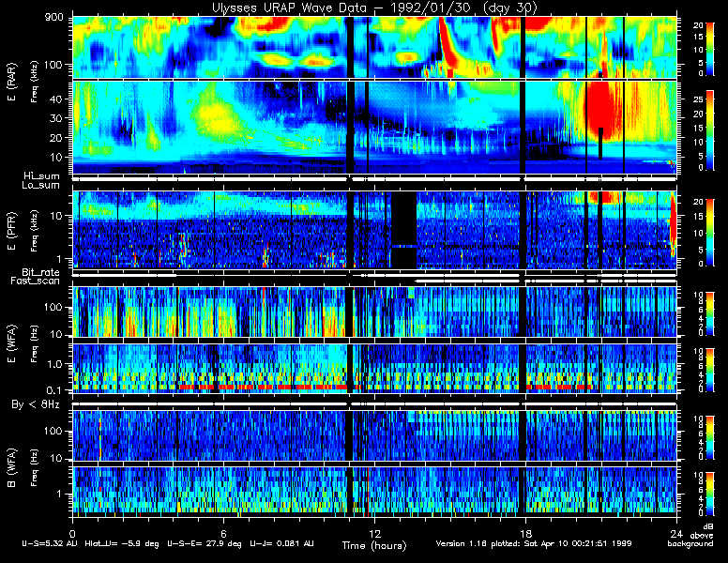Click the hour 12 tick label on time axis
The height and width of the screenshot is (563, 728).
click(x=374, y=533)
